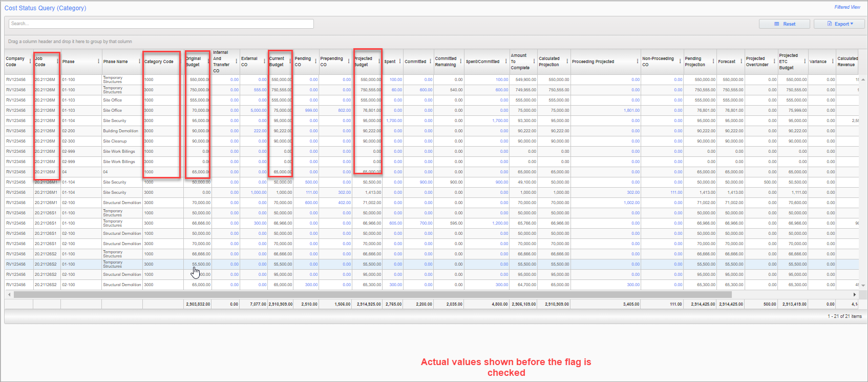Open the Pending Projection column menu icon
Image resolution: width=868 pixels, height=382 pixels.
713,62
